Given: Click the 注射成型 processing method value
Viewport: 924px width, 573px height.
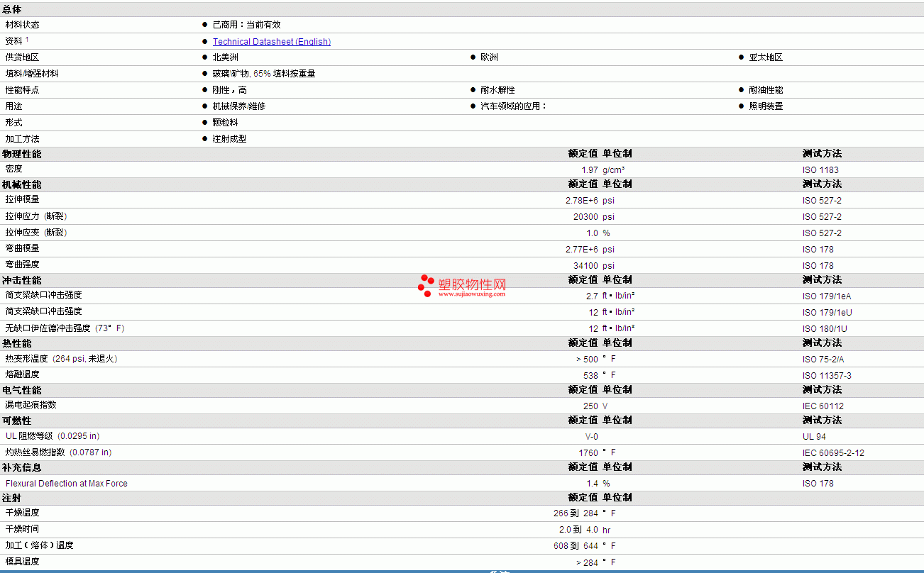Looking at the screenshot, I should tap(229, 139).
